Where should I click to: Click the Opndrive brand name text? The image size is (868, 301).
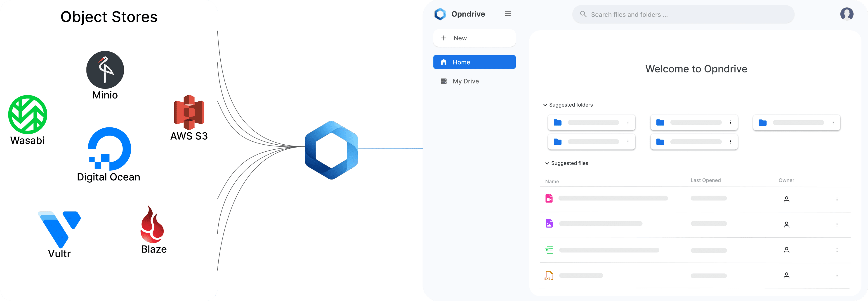click(x=468, y=14)
